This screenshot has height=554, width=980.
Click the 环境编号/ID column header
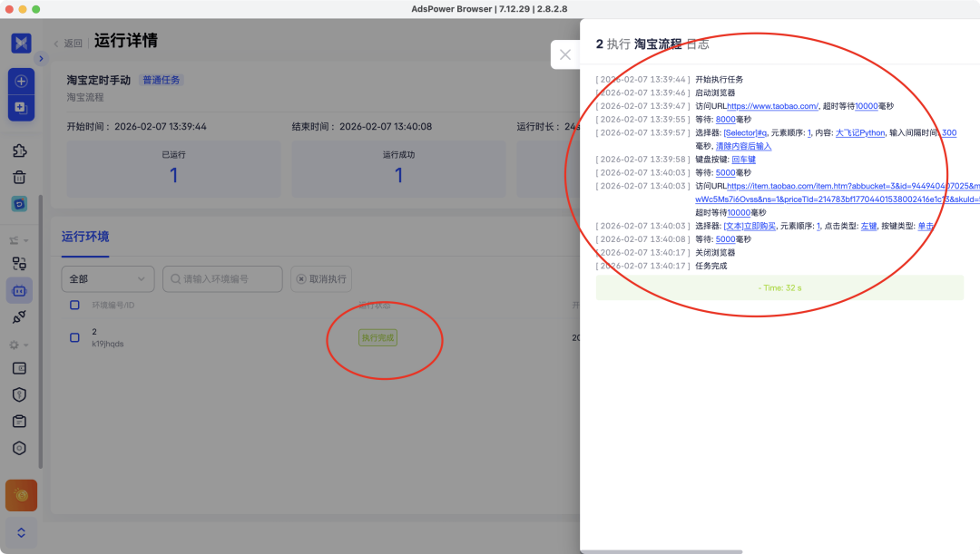[113, 306]
